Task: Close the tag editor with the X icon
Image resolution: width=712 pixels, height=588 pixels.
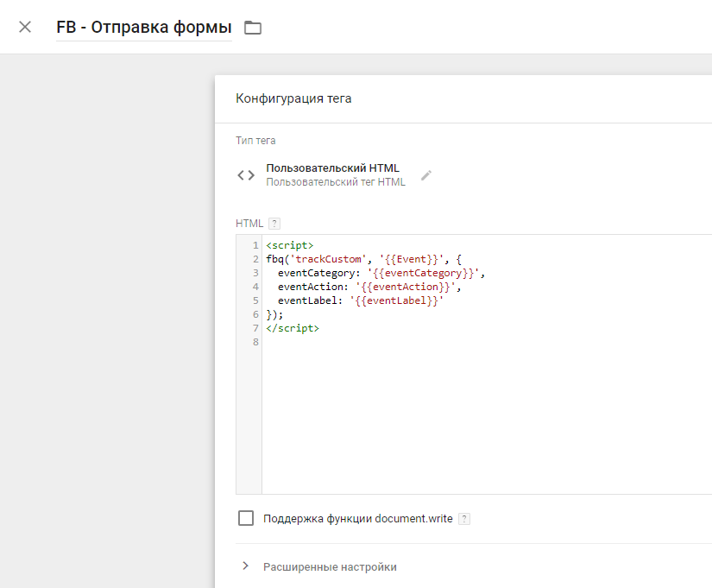Action: (x=25, y=28)
